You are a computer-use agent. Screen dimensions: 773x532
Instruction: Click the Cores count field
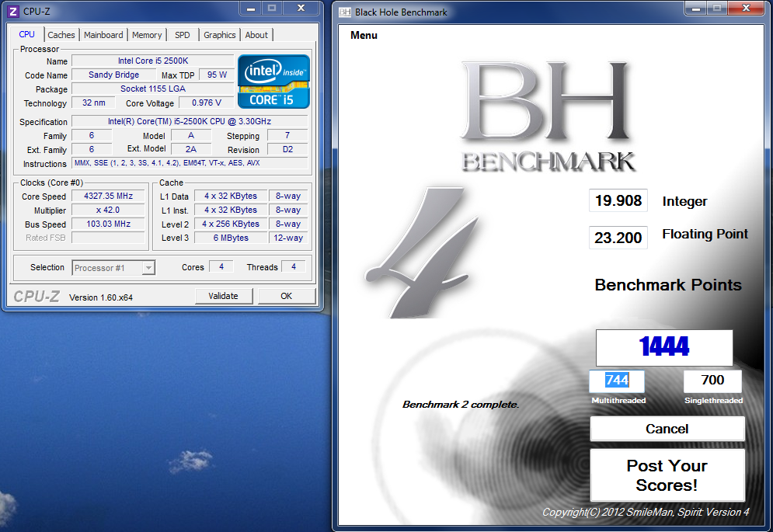221,266
